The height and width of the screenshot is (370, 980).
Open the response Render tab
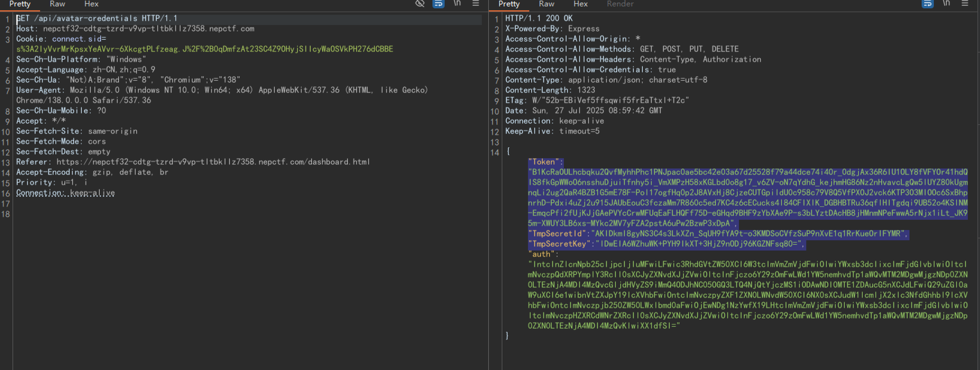coord(620,4)
